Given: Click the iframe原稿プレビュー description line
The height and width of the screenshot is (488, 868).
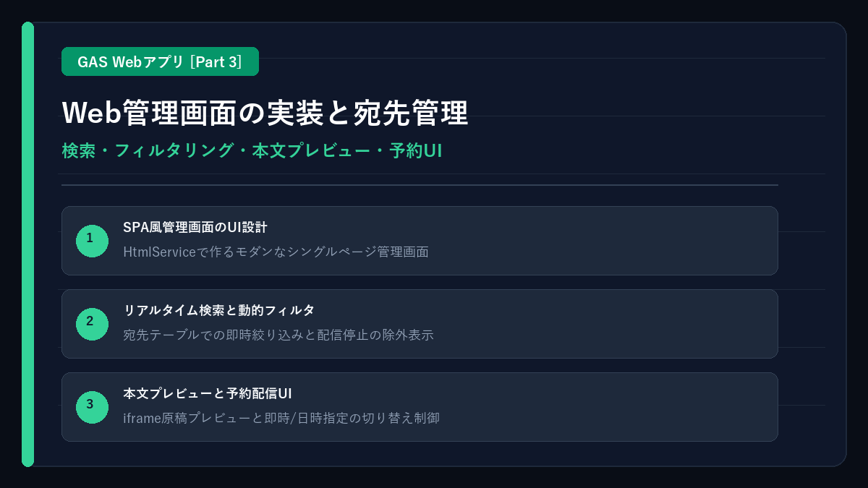Looking at the screenshot, I should (281, 418).
